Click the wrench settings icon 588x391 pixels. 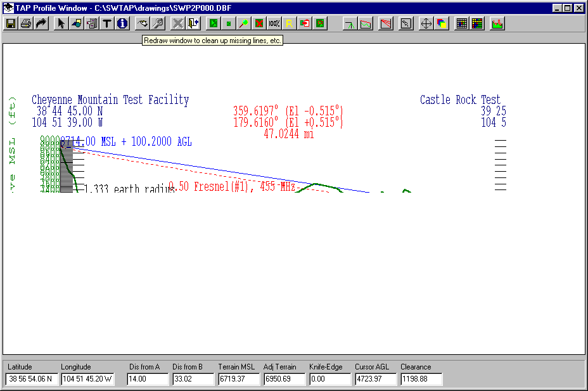click(x=158, y=23)
